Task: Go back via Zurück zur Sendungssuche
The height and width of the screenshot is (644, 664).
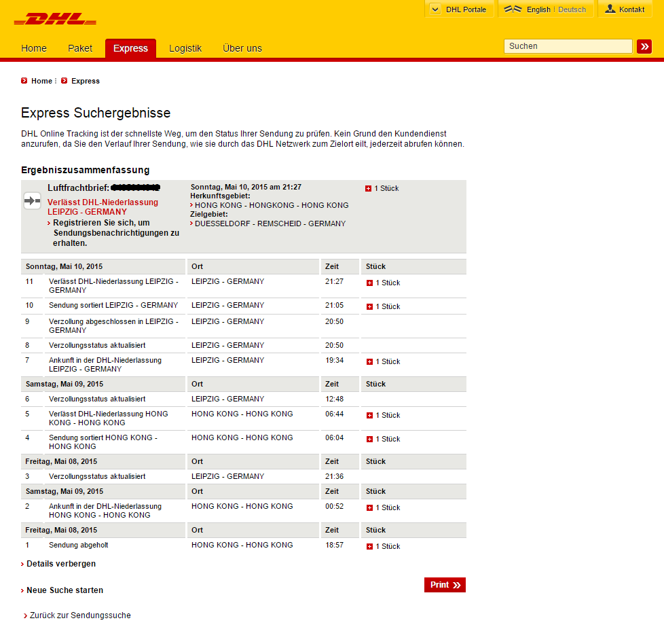Action: [79, 615]
